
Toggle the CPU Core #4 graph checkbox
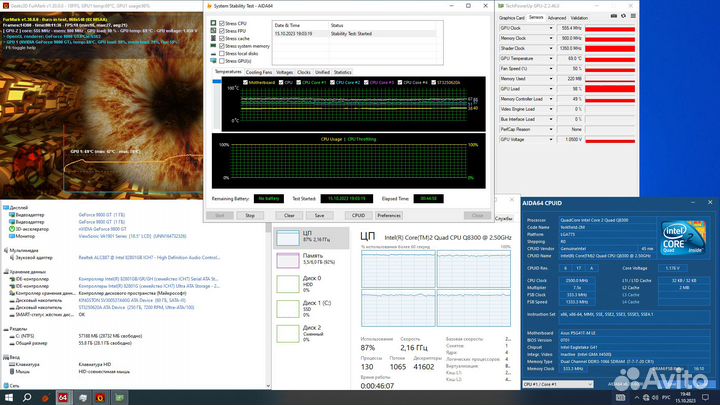400,83
